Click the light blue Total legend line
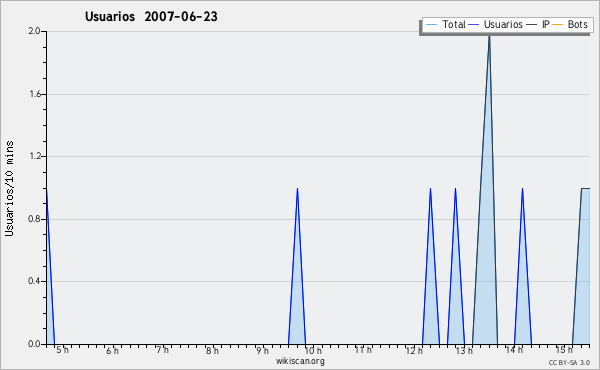The image size is (600, 370). 431,25
